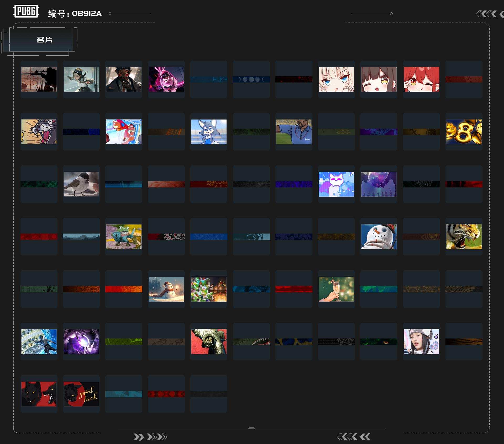Select the snowman with top hat nameplate
Image resolution: width=504 pixels, height=444 pixels.
(379, 237)
